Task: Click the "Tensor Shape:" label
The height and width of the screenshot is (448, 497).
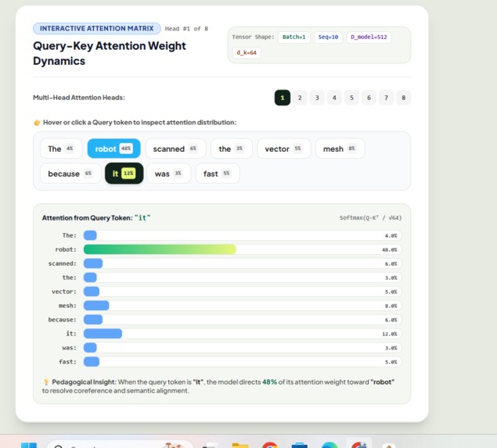Action: 253,37
